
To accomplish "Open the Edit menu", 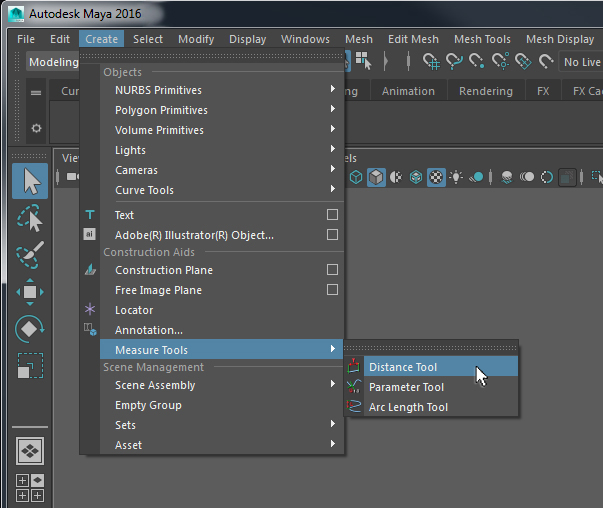I will (60, 39).
